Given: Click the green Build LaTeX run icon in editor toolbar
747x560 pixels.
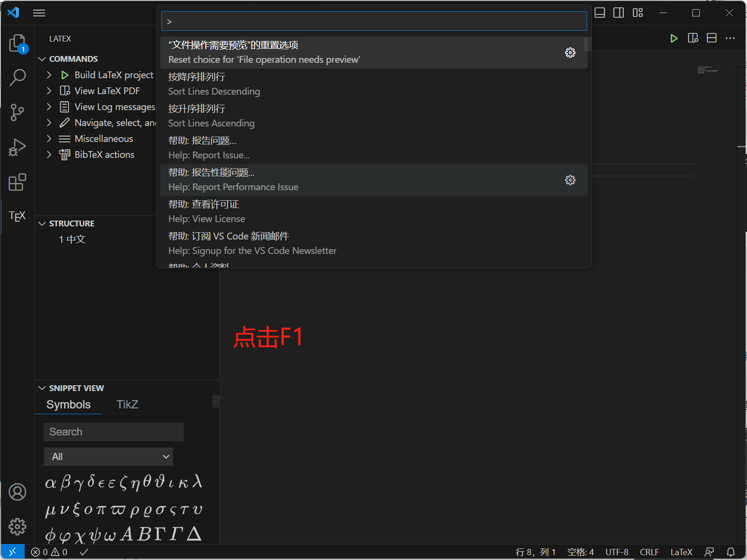Looking at the screenshot, I should pyautogui.click(x=674, y=38).
